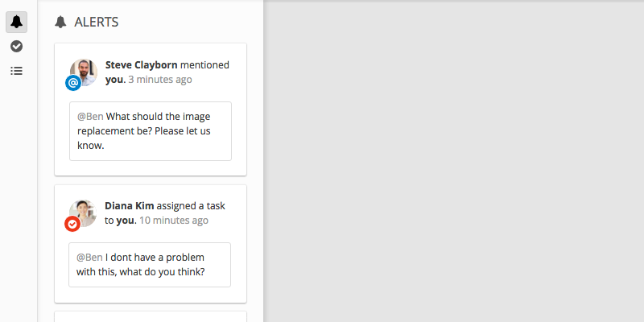The height and width of the screenshot is (322, 644).
Task: Click the name Diana Kim
Action: 130,206
